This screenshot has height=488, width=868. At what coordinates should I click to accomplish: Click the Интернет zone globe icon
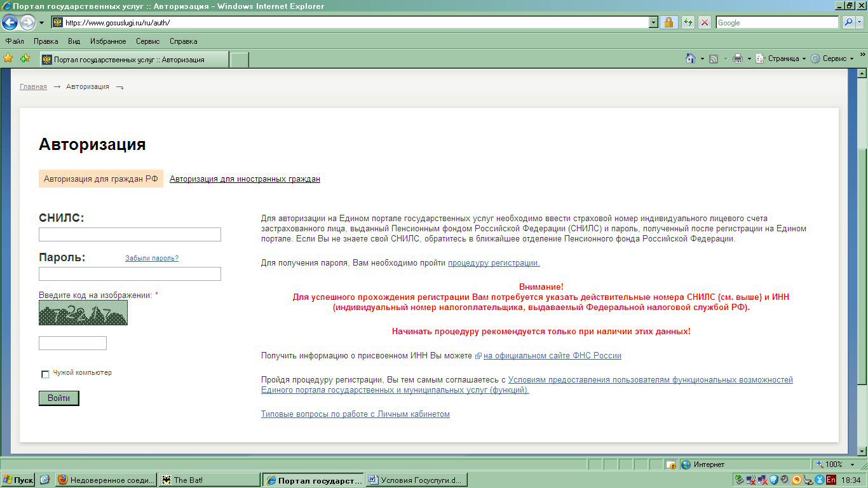(x=686, y=464)
